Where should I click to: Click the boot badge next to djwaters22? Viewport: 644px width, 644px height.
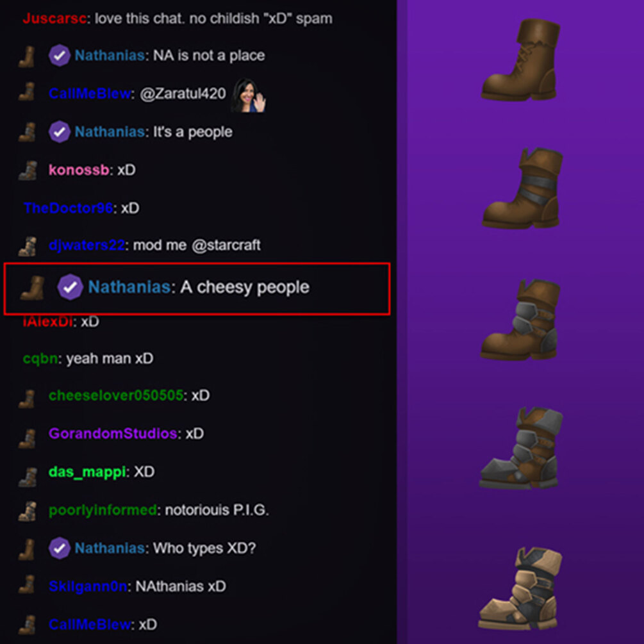click(x=28, y=246)
